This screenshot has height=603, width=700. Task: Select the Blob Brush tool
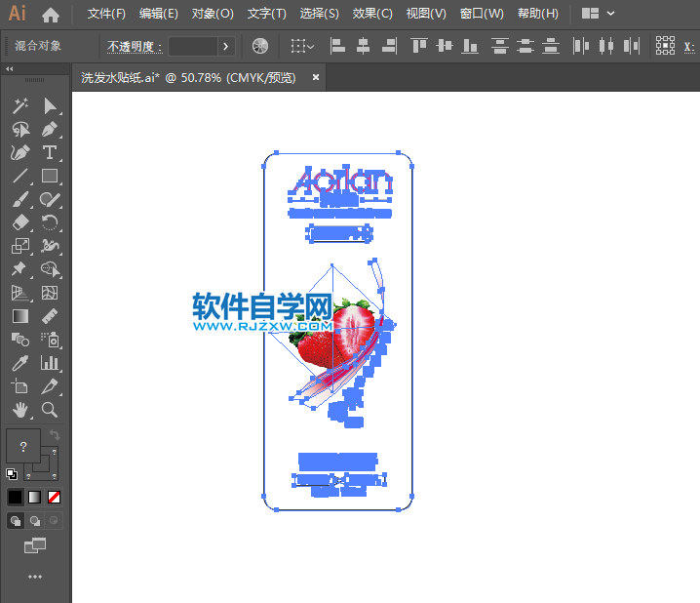click(x=50, y=199)
